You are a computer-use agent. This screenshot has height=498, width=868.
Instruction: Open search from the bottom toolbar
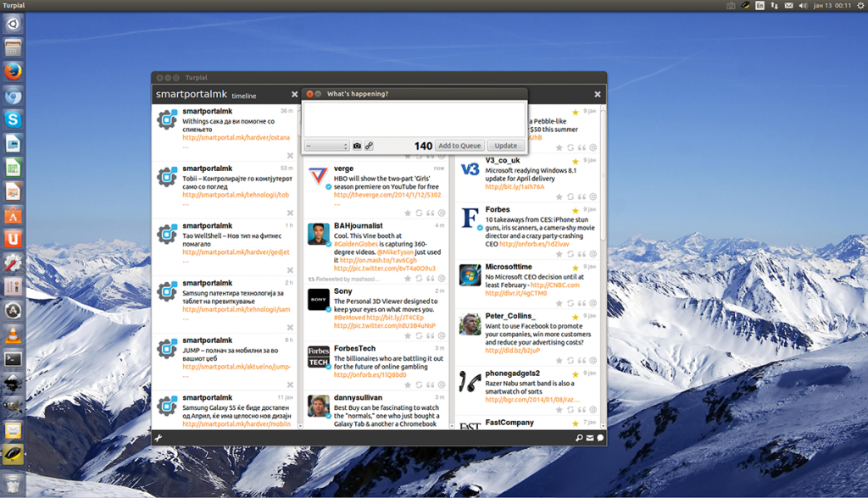[580, 439]
